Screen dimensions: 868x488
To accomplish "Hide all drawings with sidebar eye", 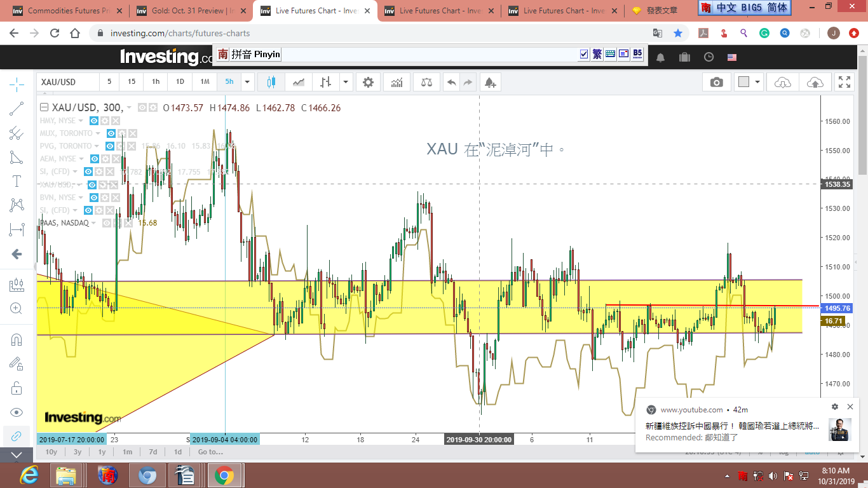I will click(17, 412).
